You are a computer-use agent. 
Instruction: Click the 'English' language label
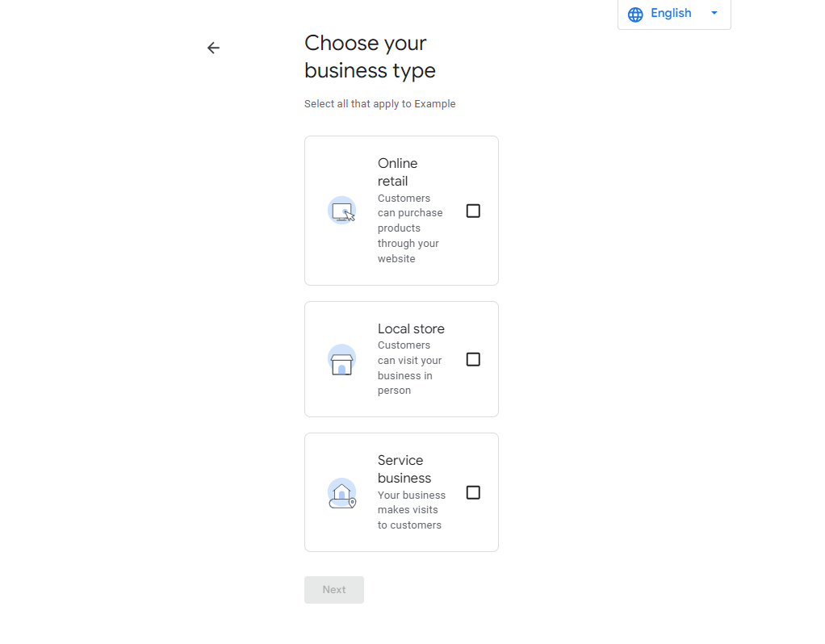tap(671, 13)
